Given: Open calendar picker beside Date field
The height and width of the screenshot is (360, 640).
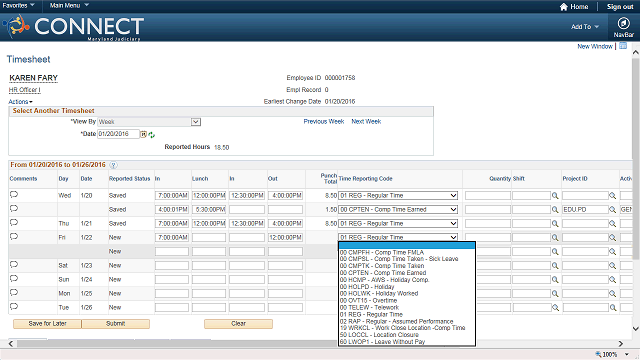Looking at the screenshot, I should [x=143, y=134].
